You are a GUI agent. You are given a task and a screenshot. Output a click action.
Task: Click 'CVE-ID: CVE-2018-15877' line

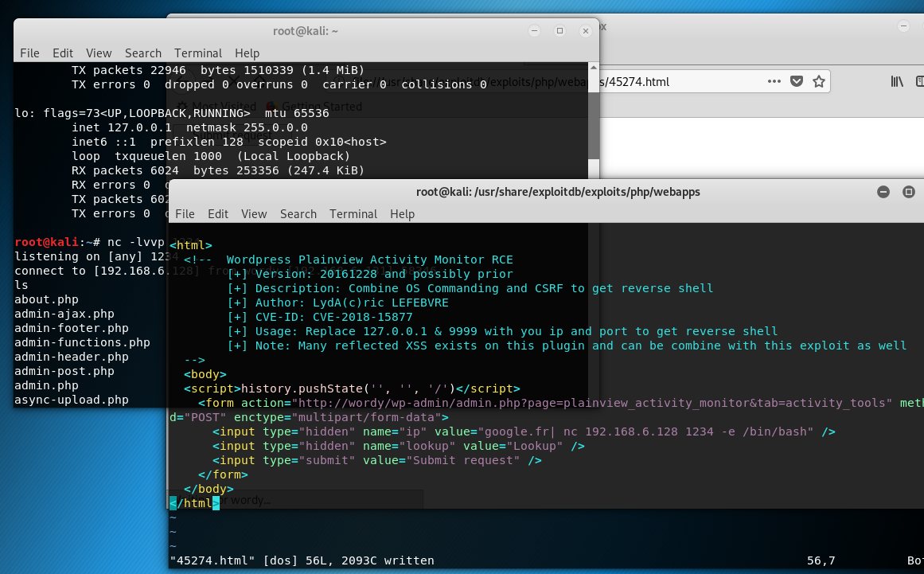tap(320, 317)
